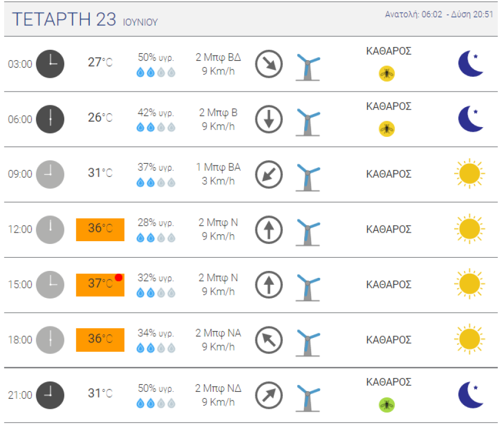Click the sun icon at 12:00
The height and width of the screenshot is (425, 504).
[469, 229]
